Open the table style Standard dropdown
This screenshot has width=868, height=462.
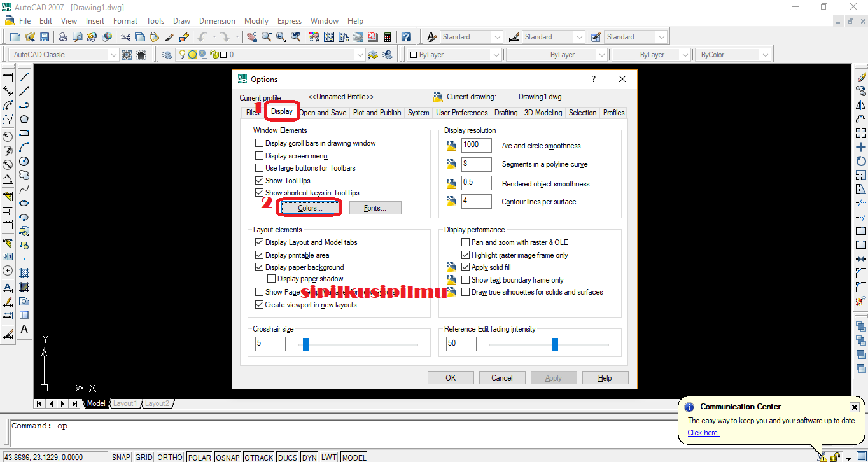click(x=661, y=37)
